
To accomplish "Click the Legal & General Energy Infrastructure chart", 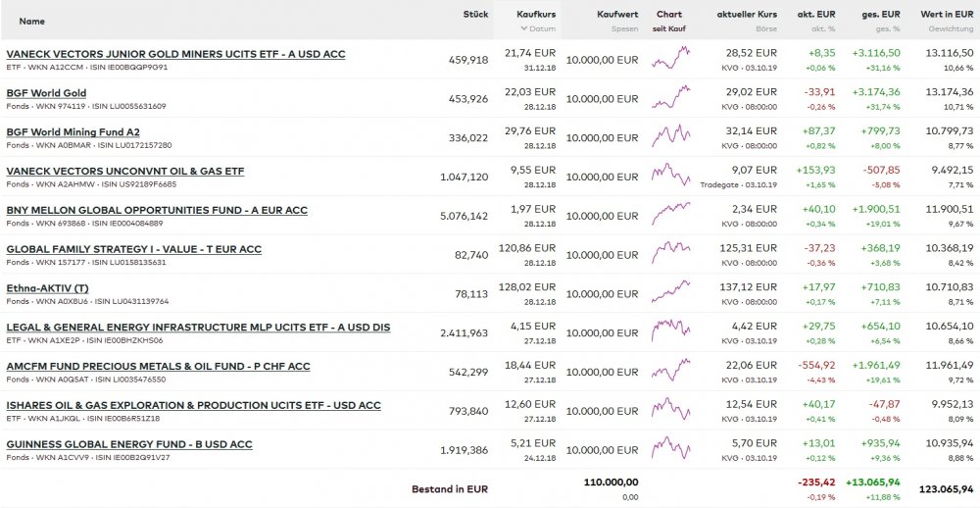I will click(670, 331).
